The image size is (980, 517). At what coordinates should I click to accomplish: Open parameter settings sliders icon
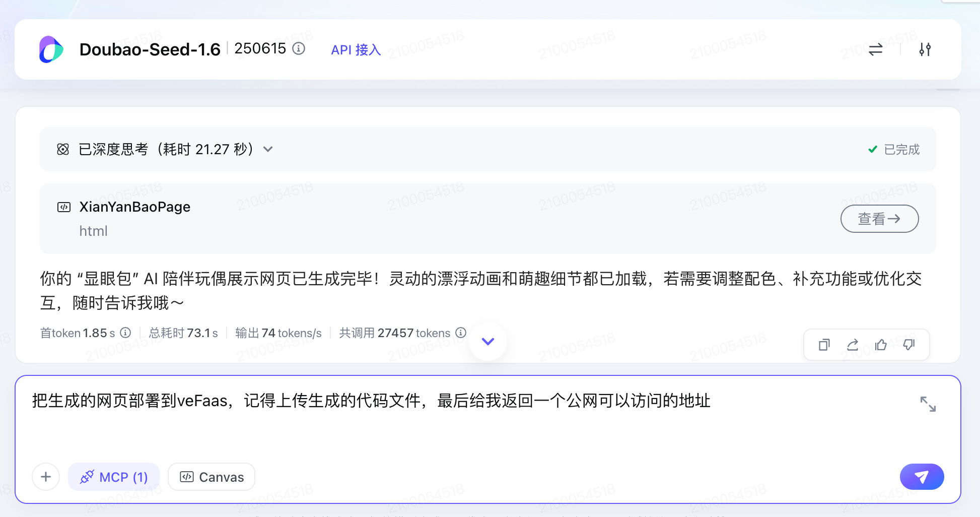[x=925, y=49]
